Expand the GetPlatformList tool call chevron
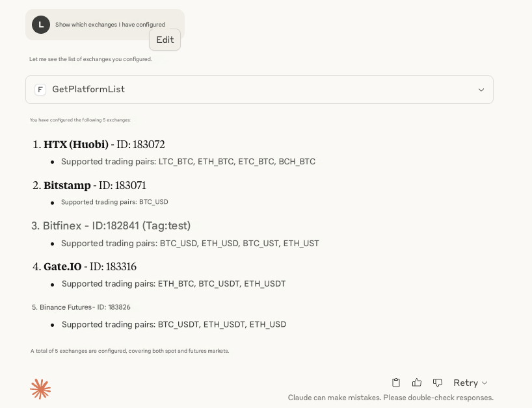Viewport: 532px width, 408px height. coord(481,90)
